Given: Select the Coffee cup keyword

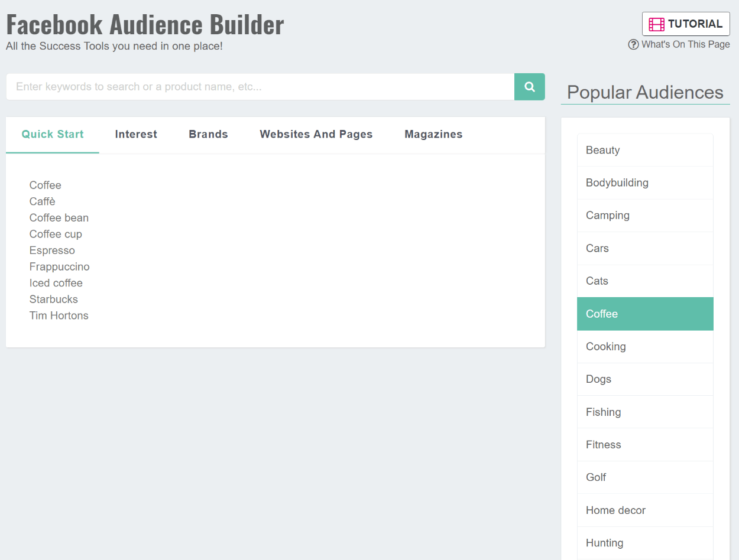Looking at the screenshot, I should point(56,235).
